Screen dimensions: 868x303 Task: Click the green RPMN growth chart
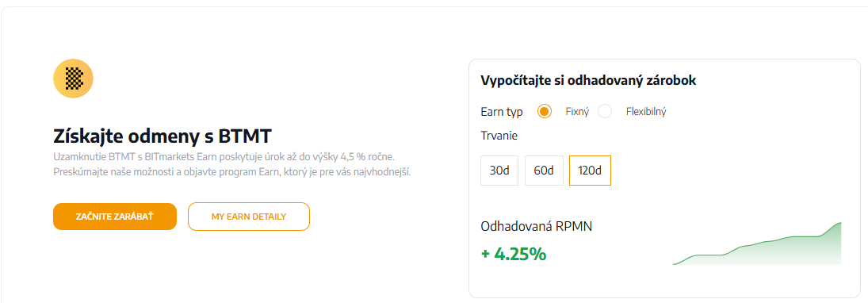pyautogui.click(x=757, y=244)
